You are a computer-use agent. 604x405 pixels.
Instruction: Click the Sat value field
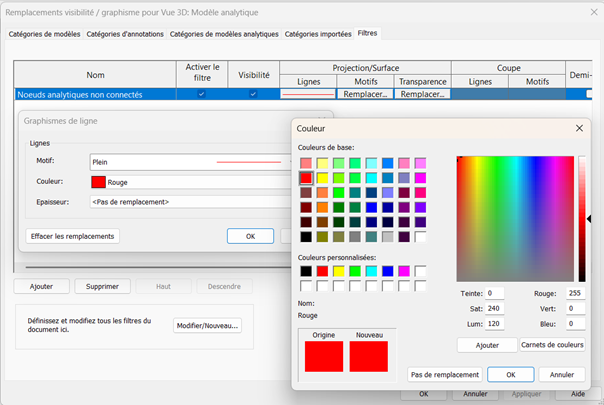tap(494, 308)
